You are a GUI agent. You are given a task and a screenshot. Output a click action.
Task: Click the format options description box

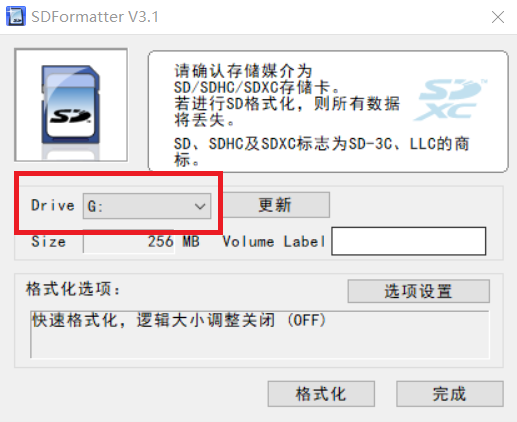click(260, 334)
